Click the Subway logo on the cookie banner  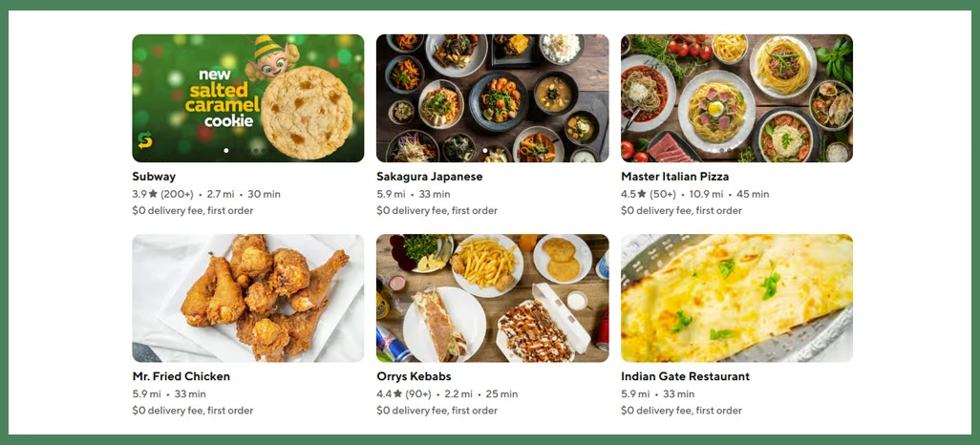click(x=145, y=141)
